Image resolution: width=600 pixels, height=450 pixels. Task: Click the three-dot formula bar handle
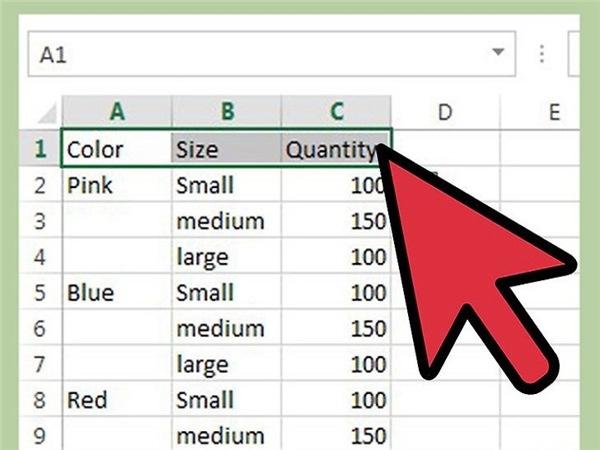(x=541, y=54)
